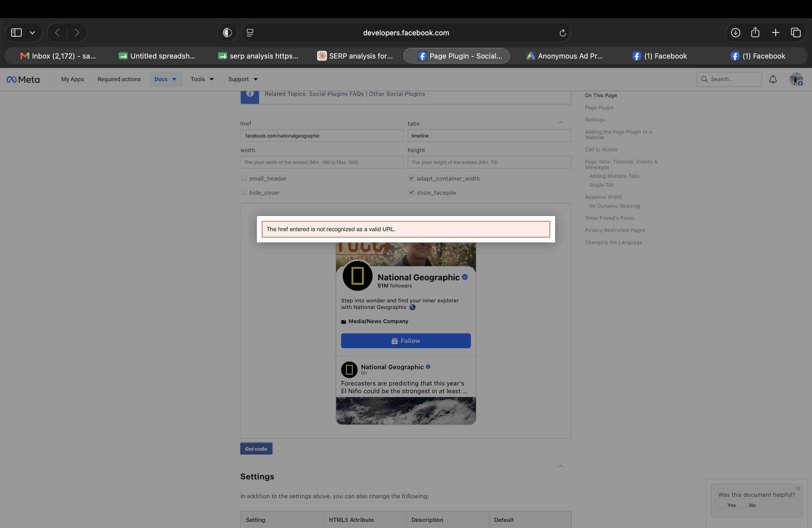Click the address bar URL field
Screen dimensions: 812x528
406,33
